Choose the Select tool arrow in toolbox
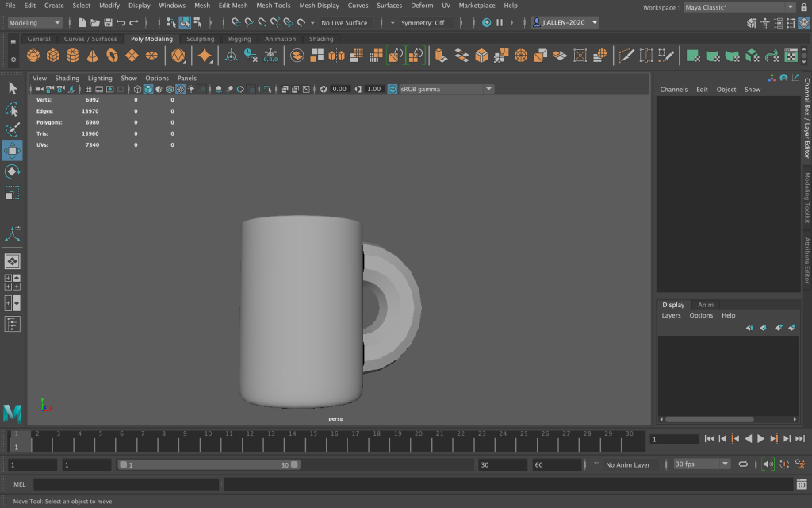The height and width of the screenshot is (508, 812). [x=13, y=88]
